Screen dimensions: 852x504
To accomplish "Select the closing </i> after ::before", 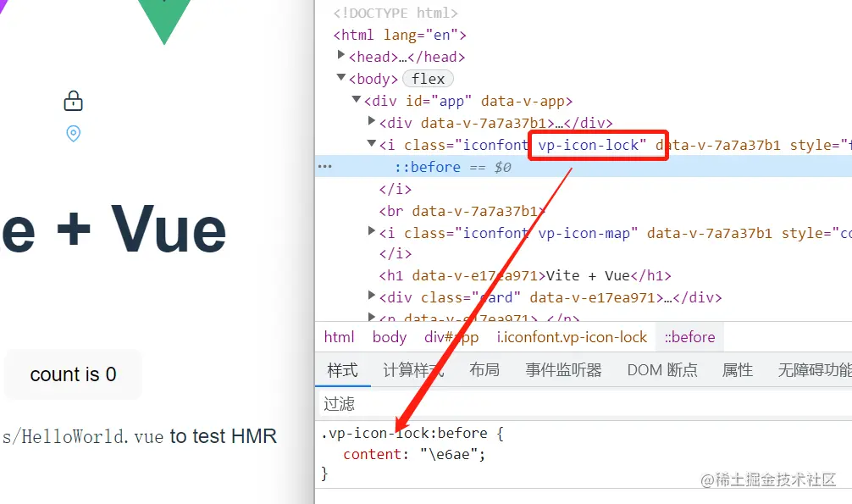I will (x=396, y=189).
